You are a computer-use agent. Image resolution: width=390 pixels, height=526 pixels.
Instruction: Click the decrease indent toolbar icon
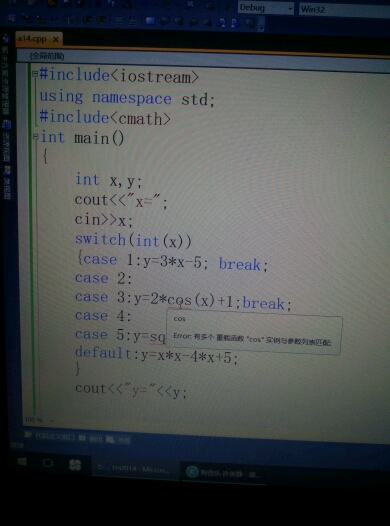click(x=87, y=19)
